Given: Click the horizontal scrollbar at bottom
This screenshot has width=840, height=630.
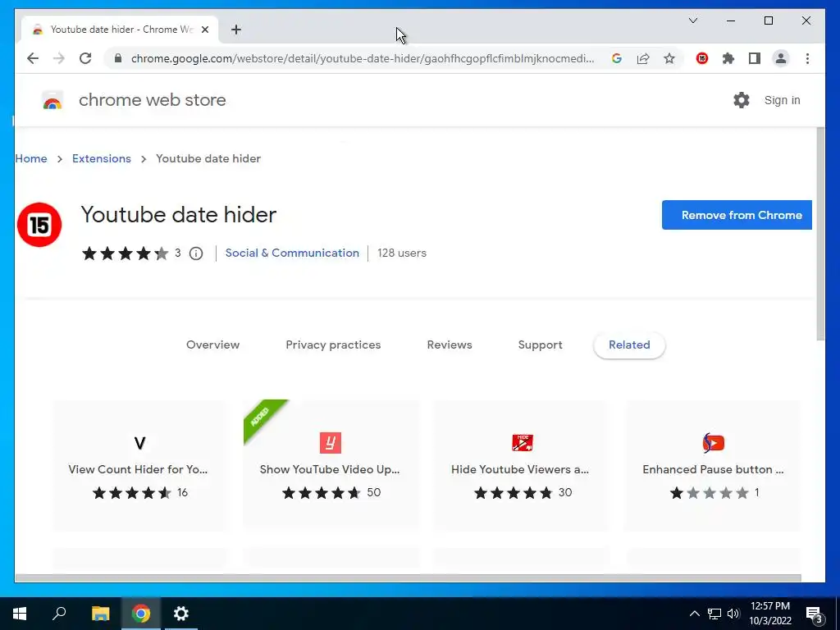Looking at the screenshot, I should (x=408, y=578).
